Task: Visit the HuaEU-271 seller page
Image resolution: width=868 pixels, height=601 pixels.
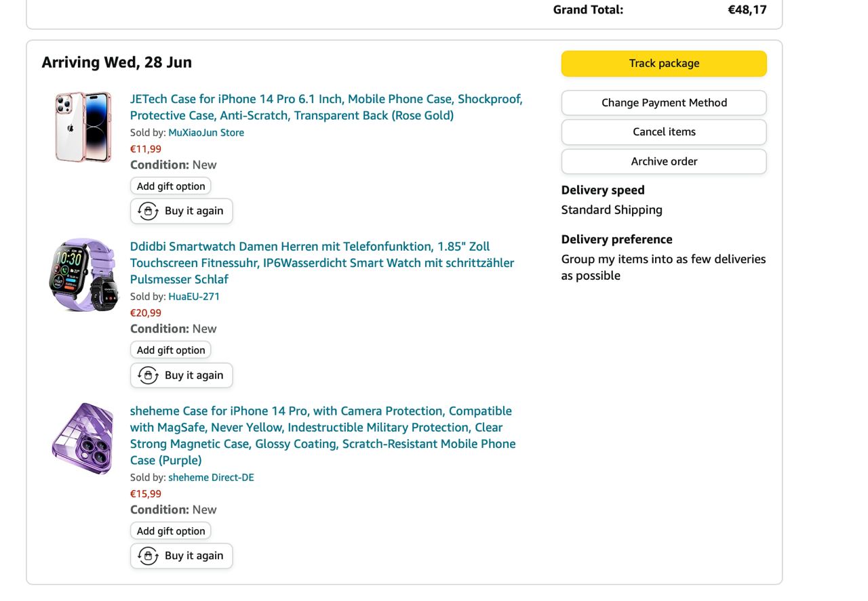Action: pos(194,297)
